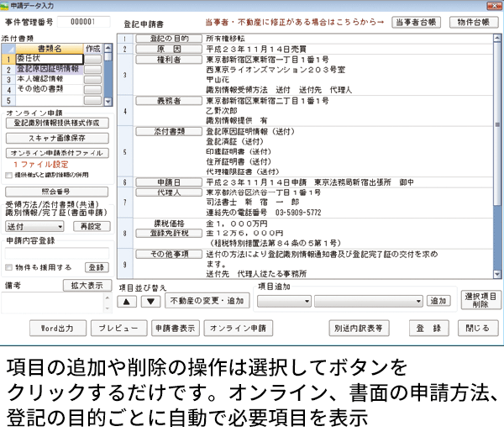504x437 pixels.
Task: Click the move item down arrow button
Action: tap(148, 301)
